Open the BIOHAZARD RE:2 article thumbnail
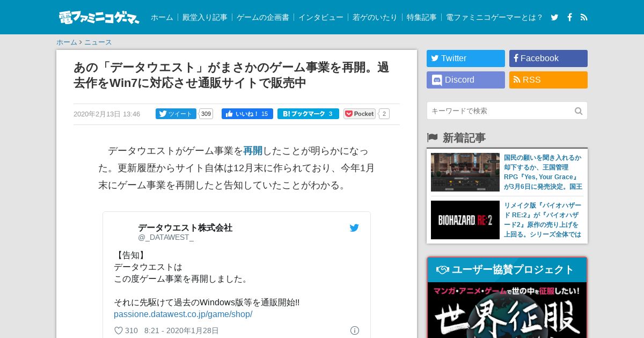This screenshot has width=644, height=338. (x=465, y=220)
